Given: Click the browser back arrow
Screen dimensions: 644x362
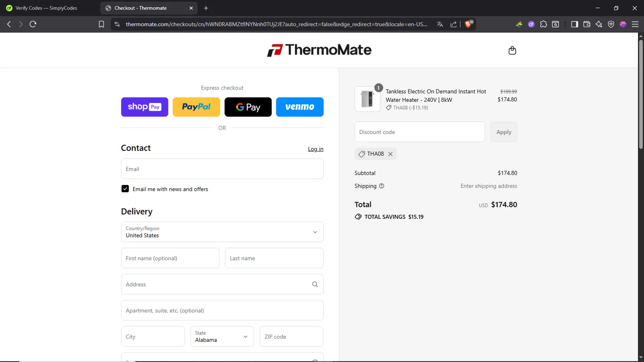Looking at the screenshot, I should coord(9,24).
